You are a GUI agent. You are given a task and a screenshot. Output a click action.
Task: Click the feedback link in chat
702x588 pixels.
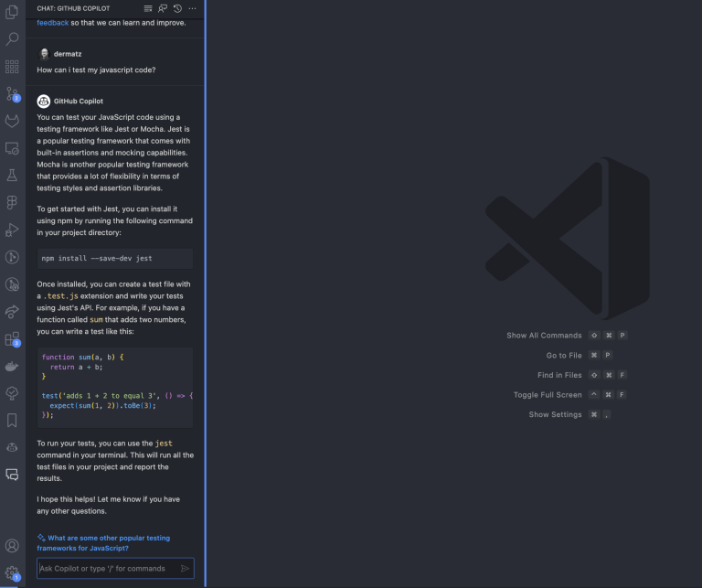point(52,22)
